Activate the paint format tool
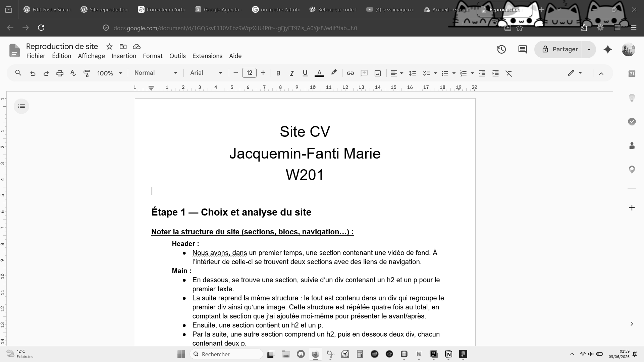The image size is (644, 362). (x=87, y=73)
